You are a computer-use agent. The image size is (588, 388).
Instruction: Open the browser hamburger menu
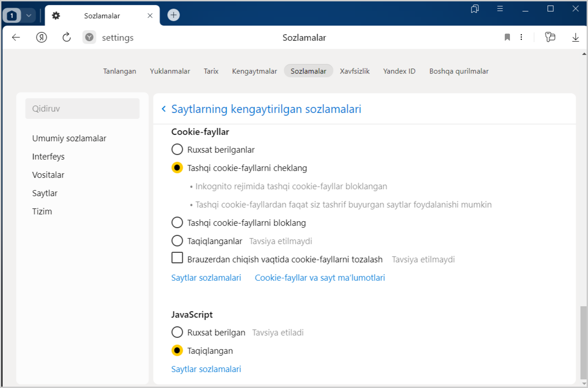click(500, 9)
